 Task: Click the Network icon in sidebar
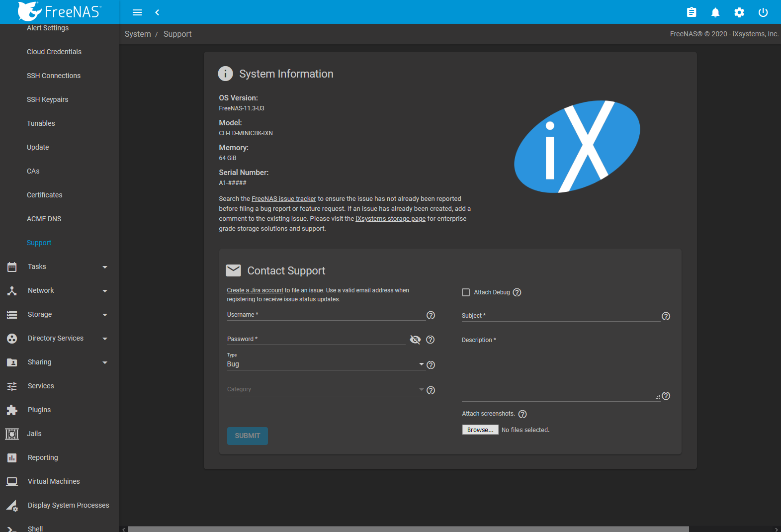click(12, 291)
